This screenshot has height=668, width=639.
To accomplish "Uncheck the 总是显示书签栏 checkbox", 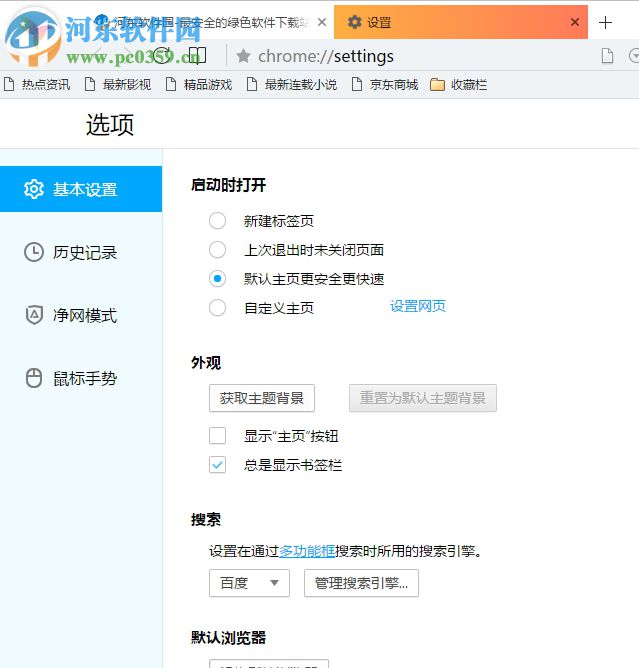I will coord(217,465).
